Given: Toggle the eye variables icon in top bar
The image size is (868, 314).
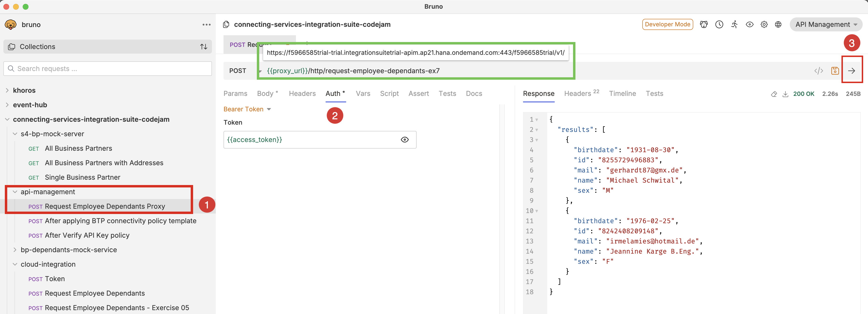Looking at the screenshot, I should [749, 24].
